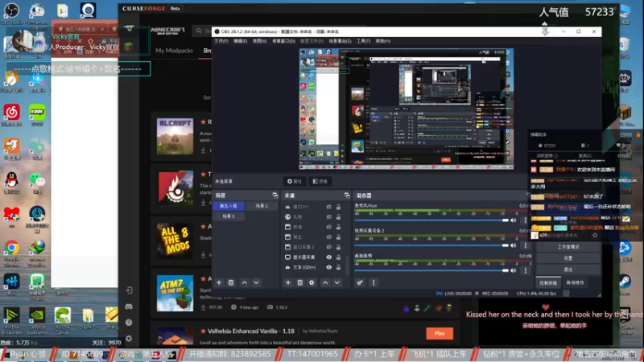Open 视图(V) menu in OBS

(259, 41)
